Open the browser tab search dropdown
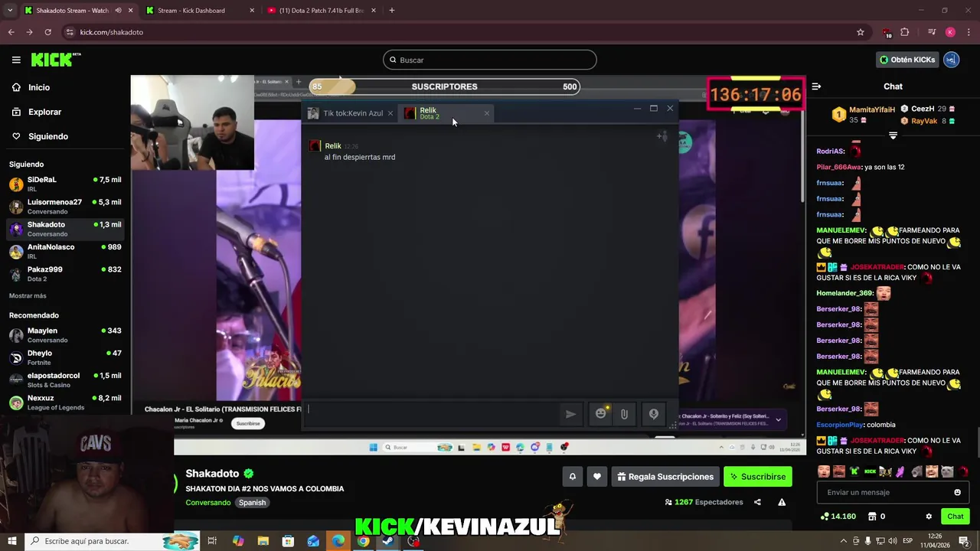Viewport: 980px width, 551px height. click(x=10, y=11)
